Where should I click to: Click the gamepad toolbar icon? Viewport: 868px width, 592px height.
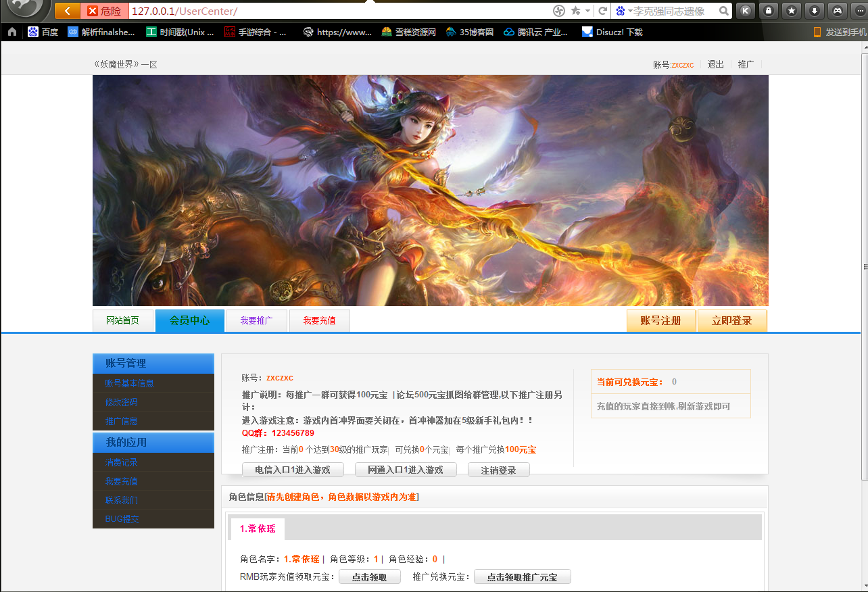[838, 11]
